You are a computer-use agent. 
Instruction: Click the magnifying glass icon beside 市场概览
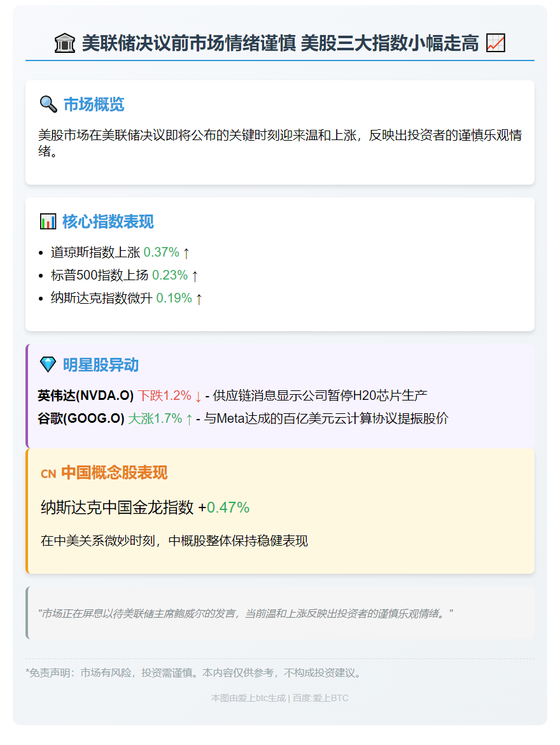[48, 104]
